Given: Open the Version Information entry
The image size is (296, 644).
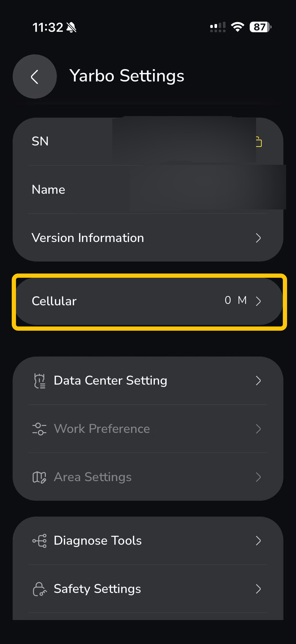Looking at the screenshot, I should pos(88,238).
